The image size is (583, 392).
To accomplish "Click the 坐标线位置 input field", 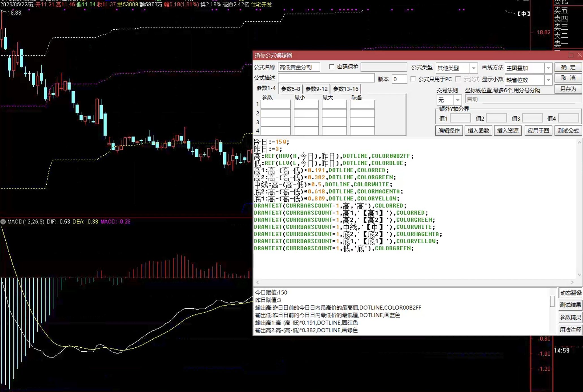I will click(523, 99).
